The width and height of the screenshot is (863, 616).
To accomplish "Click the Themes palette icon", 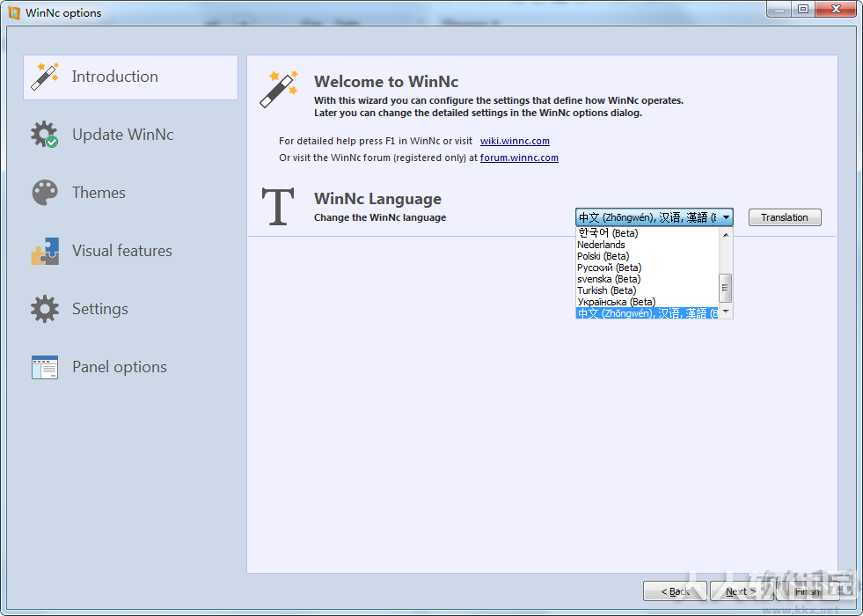I will (x=45, y=193).
